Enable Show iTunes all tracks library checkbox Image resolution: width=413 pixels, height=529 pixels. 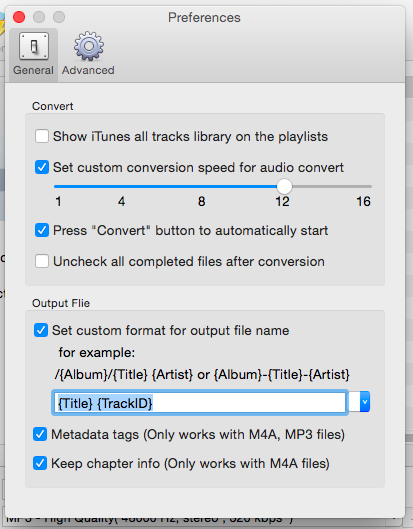coord(42,136)
